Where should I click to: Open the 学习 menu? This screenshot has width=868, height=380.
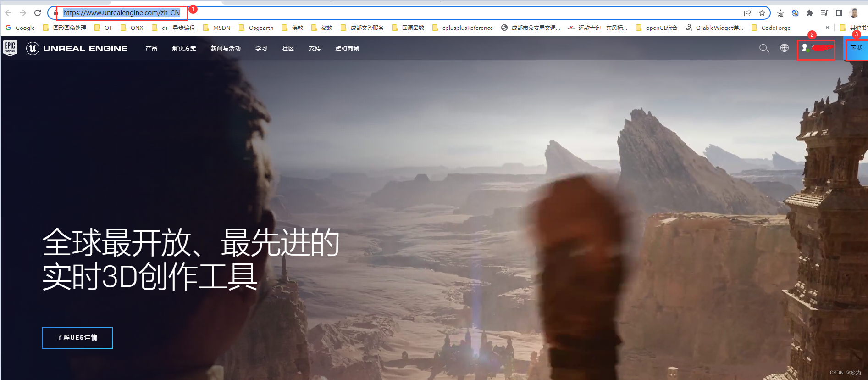point(261,48)
